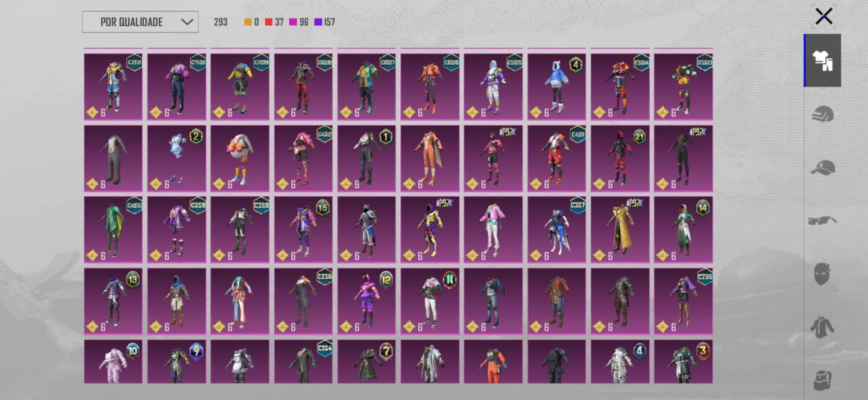868x400 pixels.
Task: Select the outfit tagged C2S4
Action: 303,361
